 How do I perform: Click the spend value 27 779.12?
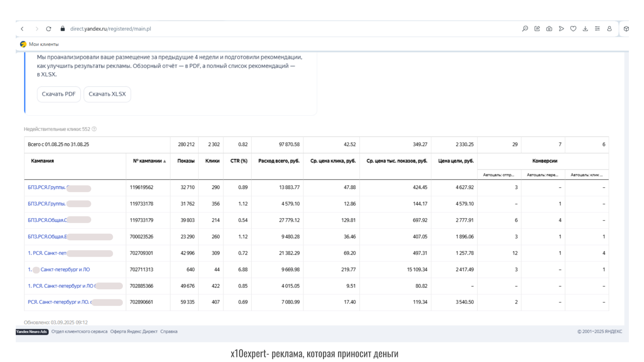tap(289, 220)
